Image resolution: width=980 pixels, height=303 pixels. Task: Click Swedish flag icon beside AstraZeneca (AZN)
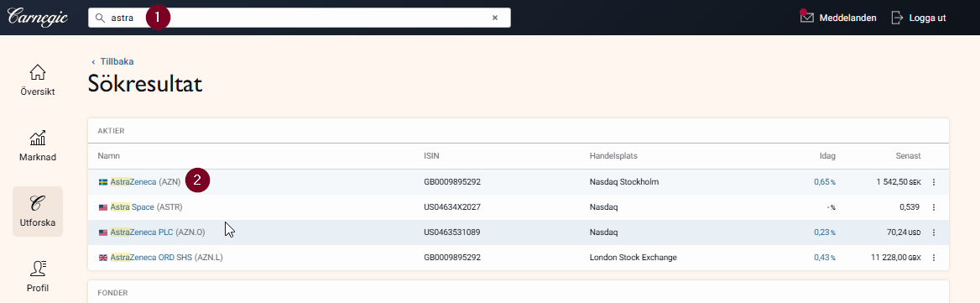pyautogui.click(x=103, y=182)
